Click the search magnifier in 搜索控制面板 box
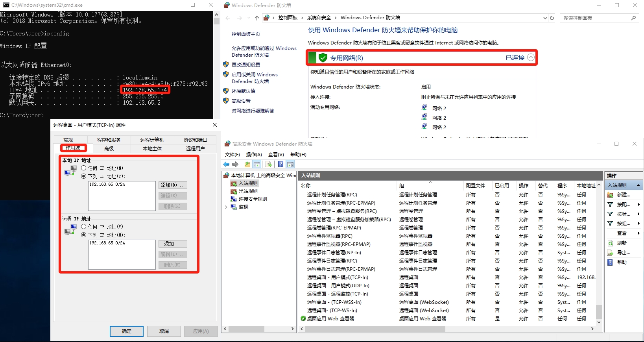 coord(633,18)
